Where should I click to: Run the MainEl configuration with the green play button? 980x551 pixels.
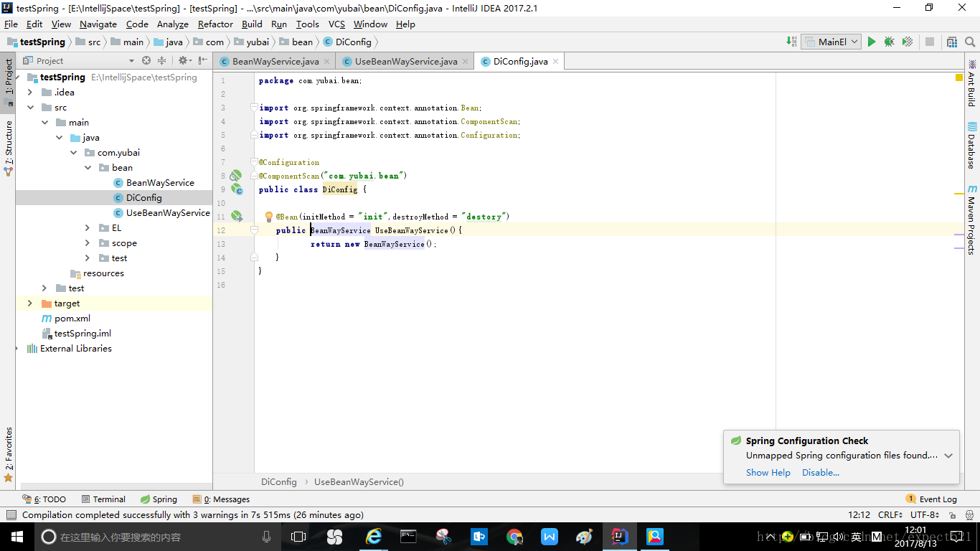(872, 42)
